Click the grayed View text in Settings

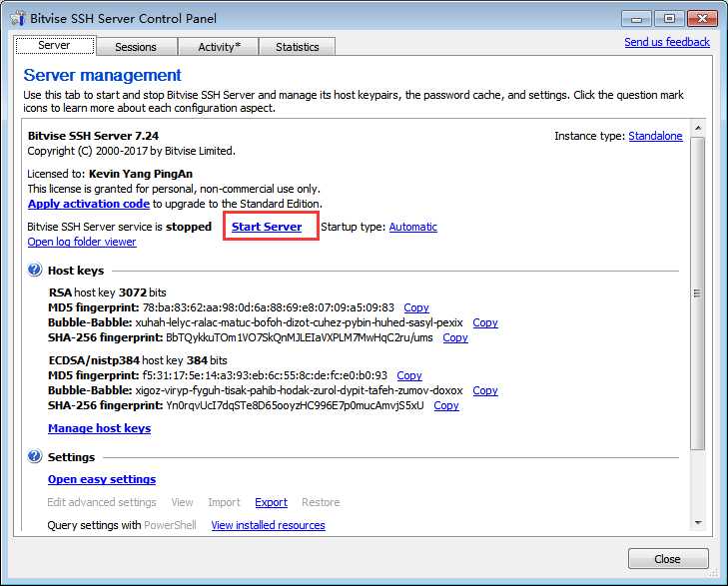coord(182,502)
